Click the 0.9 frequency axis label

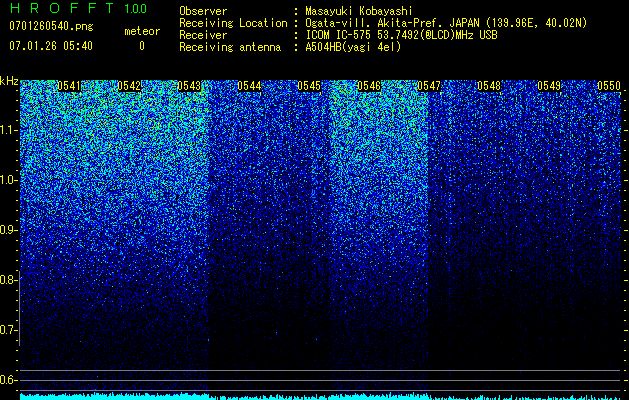click(x=9, y=230)
